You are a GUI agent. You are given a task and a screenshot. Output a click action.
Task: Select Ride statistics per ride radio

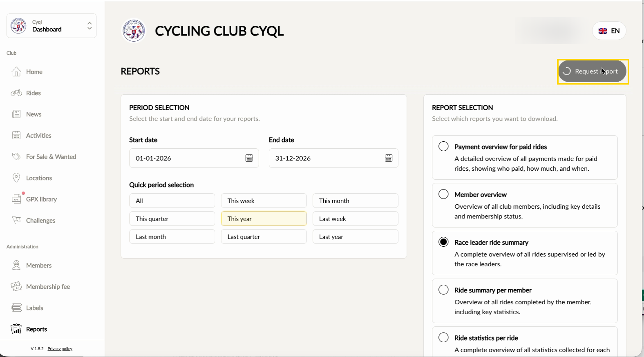click(443, 337)
